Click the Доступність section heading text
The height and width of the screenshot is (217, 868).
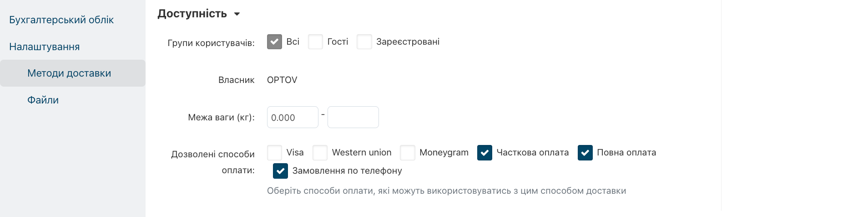coord(192,14)
